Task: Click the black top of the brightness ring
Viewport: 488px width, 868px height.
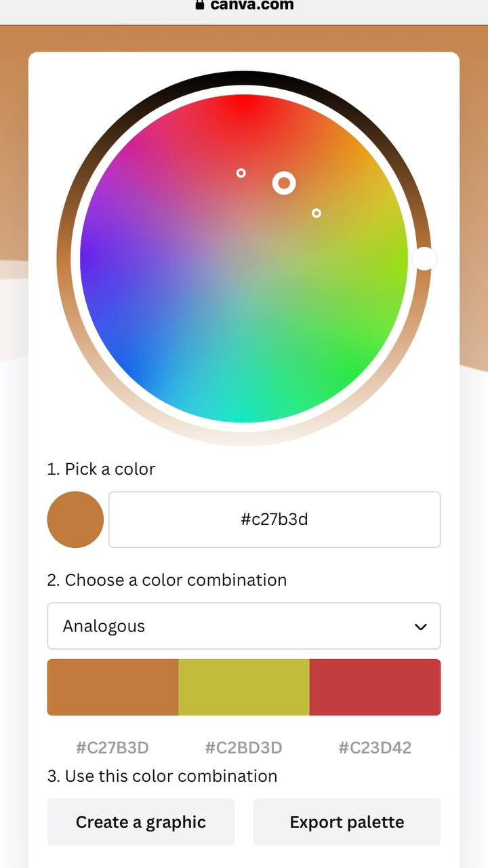Action: pyautogui.click(x=244, y=79)
